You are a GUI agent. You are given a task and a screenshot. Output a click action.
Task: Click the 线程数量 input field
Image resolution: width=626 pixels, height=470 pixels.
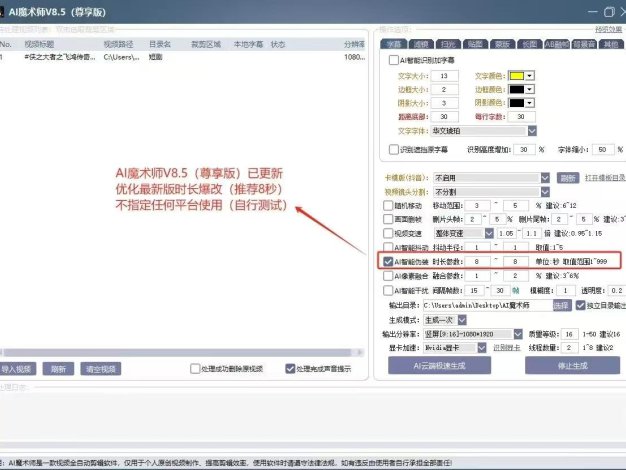point(570,348)
